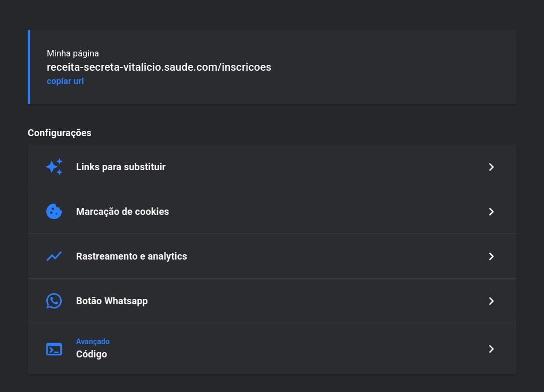Expand Marcação de cookies using its chevron
This screenshot has width=544, height=392.
click(x=491, y=212)
